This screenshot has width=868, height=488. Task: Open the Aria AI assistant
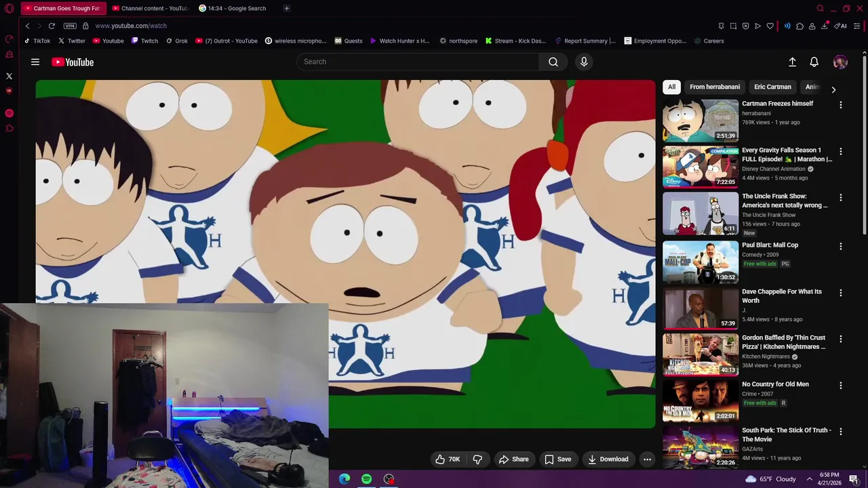(840, 26)
